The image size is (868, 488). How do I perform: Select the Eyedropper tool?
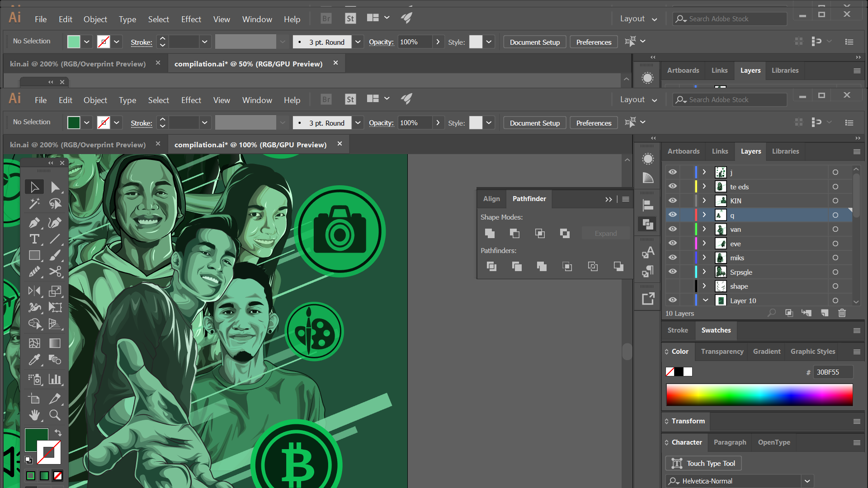click(34, 360)
